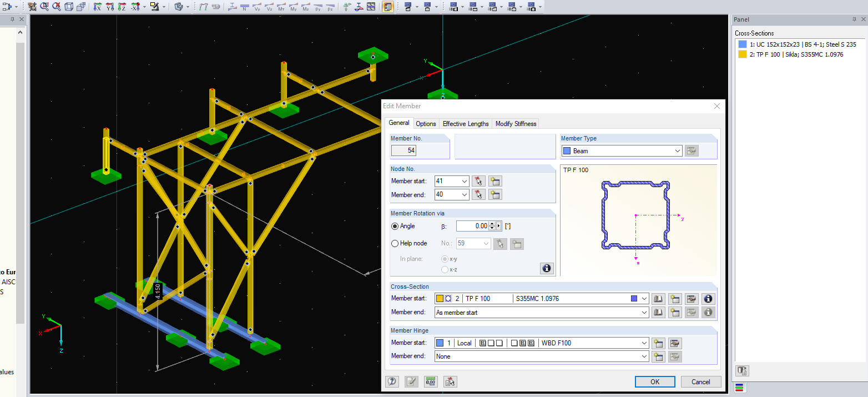The width and height of the screenshot is (868, 397).
Task: Open the help question mark icon in dialog
Action: click(392, 381)
